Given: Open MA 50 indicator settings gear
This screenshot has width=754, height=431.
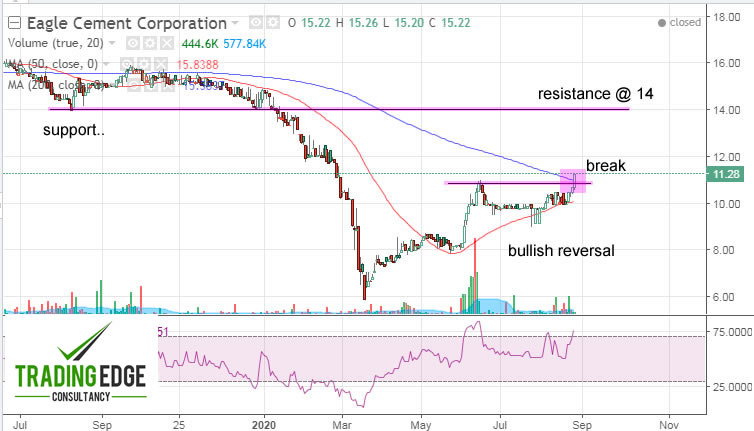Looking at the screenshot, I should click(144, 64).
